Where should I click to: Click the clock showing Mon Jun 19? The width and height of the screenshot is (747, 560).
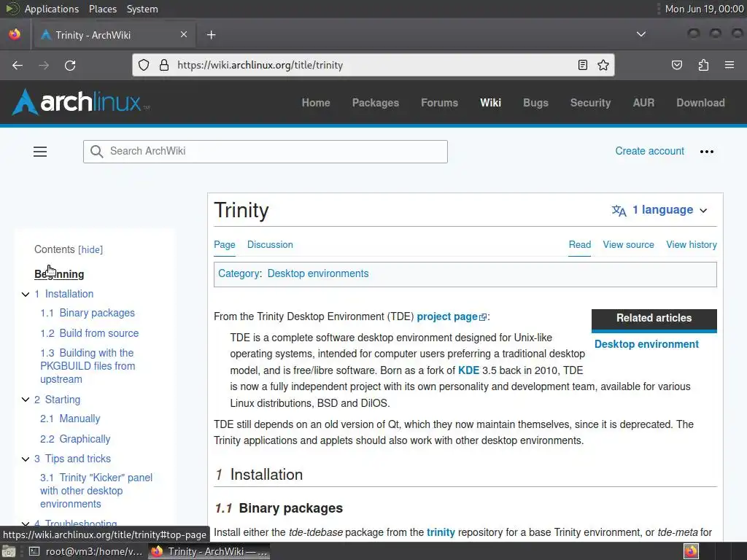tap(704, 9)
